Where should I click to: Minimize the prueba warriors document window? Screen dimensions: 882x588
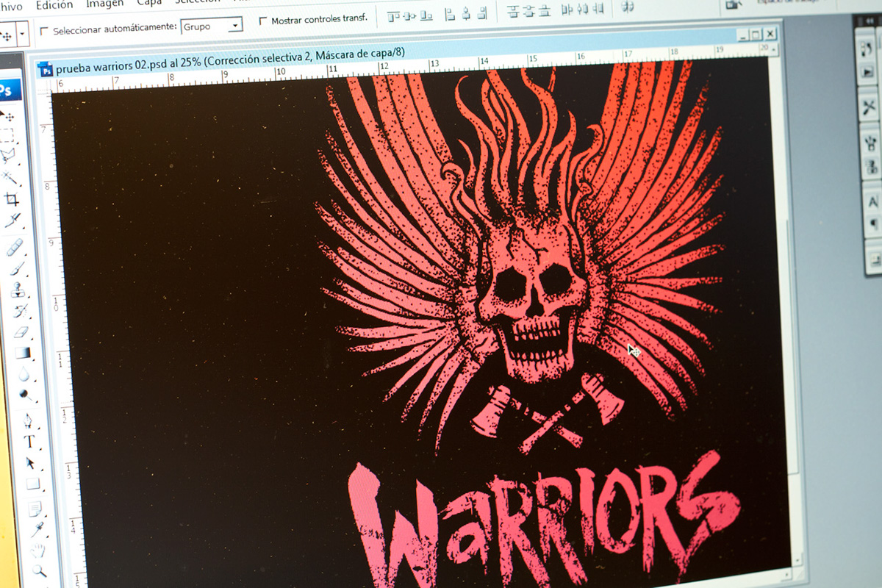pyautogui.click(x=742, y=35)
